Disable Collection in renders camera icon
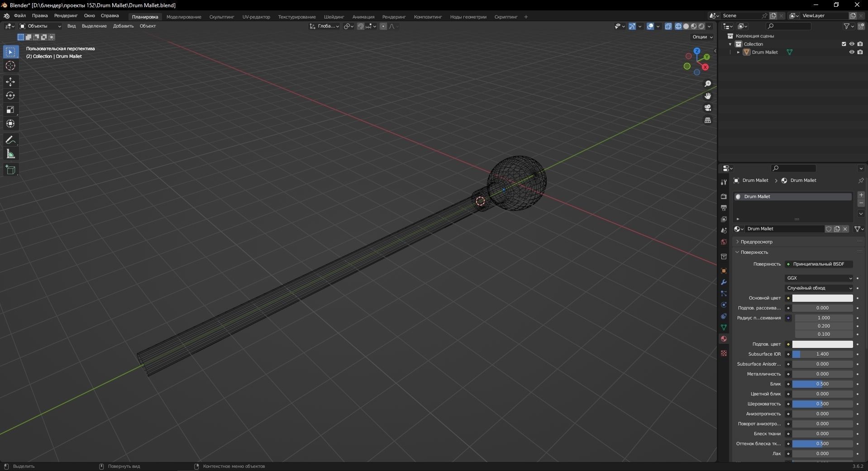Screen dimensions: 868x471 click(x=860, y=44)
